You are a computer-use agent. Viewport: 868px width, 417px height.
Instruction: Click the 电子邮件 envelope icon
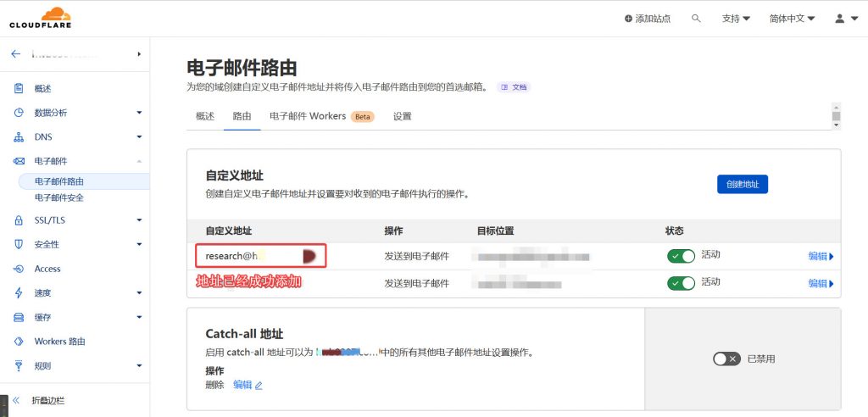[19, 161]
